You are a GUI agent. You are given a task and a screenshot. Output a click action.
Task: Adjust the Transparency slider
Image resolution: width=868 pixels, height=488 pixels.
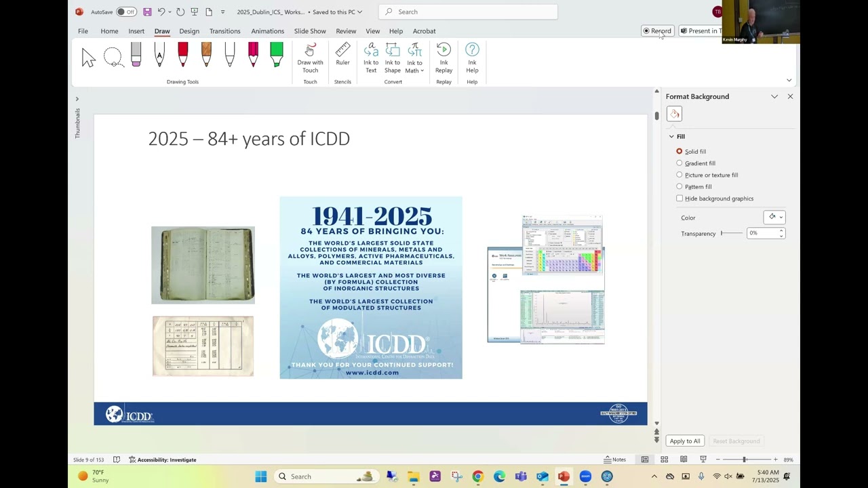tap(732, 233)
